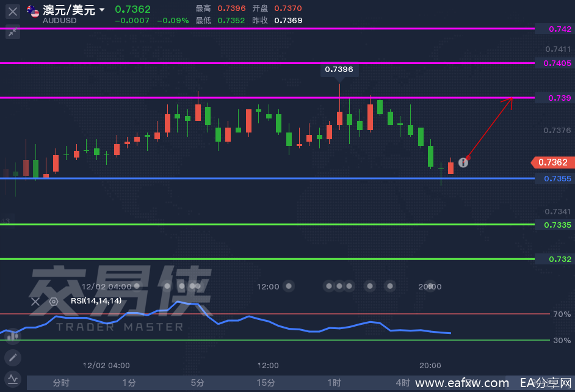Switch to the 1时 timeframe tab
This screenshot has height=392, width=575.
click(x=335, y=383)
